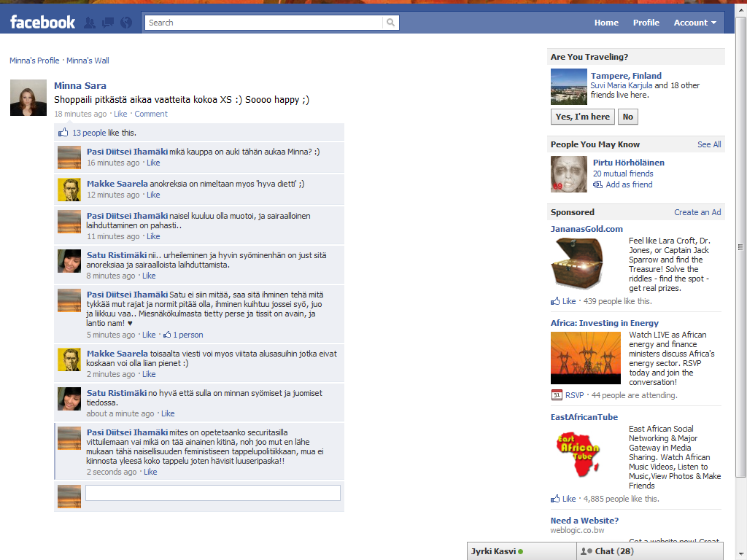Open notifications globe icon in header

coord(125,23)
